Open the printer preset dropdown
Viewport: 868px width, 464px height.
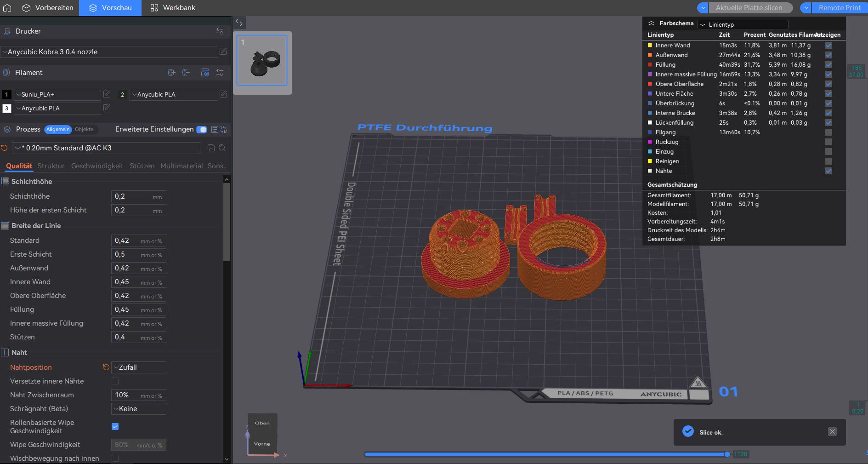click(x=109, y=52)
